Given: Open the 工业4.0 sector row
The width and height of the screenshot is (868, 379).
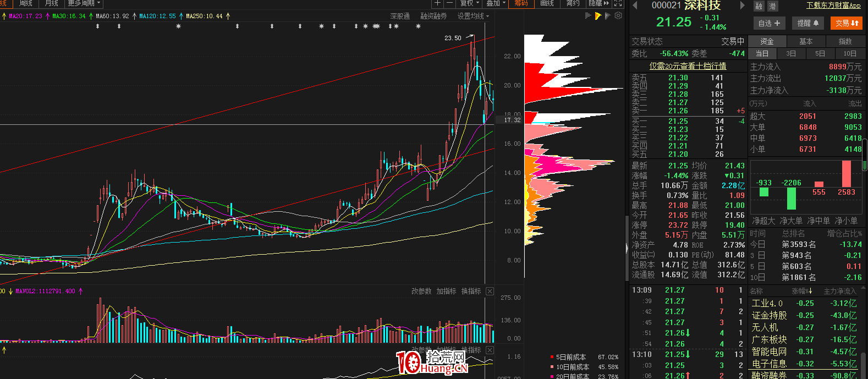Looking at the screenshot, I should tap(804, 303).
